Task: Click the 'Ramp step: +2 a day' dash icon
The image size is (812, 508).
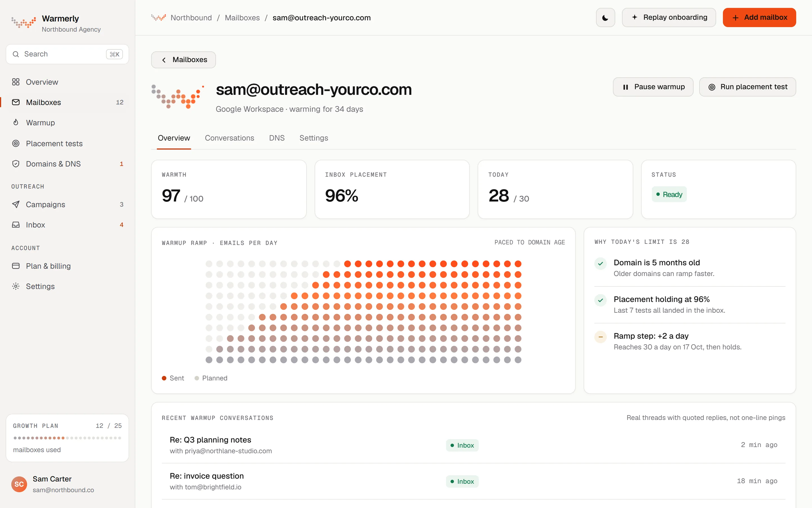Action: click(601, 337)
